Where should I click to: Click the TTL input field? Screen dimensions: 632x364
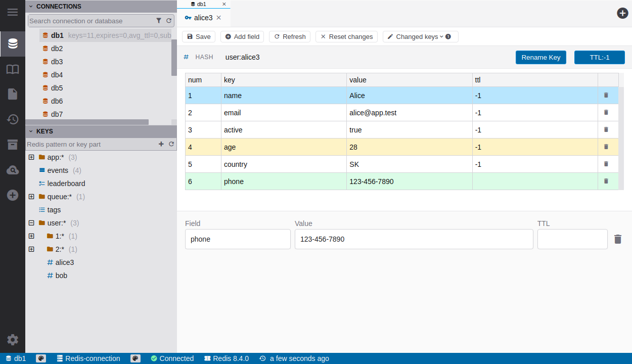[572, 239]
